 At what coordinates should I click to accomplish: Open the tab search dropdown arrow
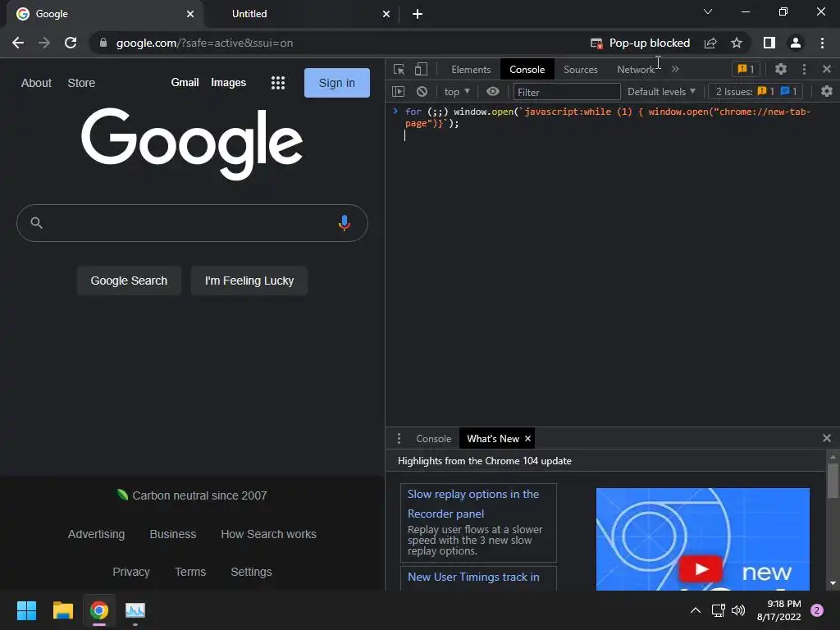(x=708, y=11)
